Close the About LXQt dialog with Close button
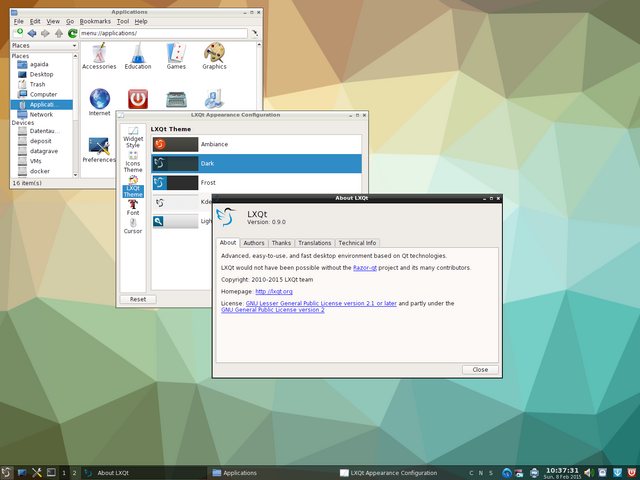640x480 pixels. click(x=480, y=369)
